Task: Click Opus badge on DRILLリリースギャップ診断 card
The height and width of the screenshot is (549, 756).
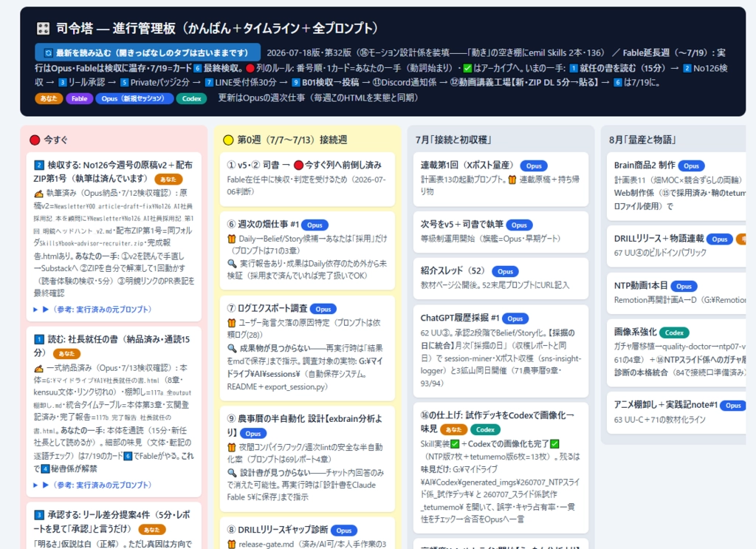Action: click(344, 531)
